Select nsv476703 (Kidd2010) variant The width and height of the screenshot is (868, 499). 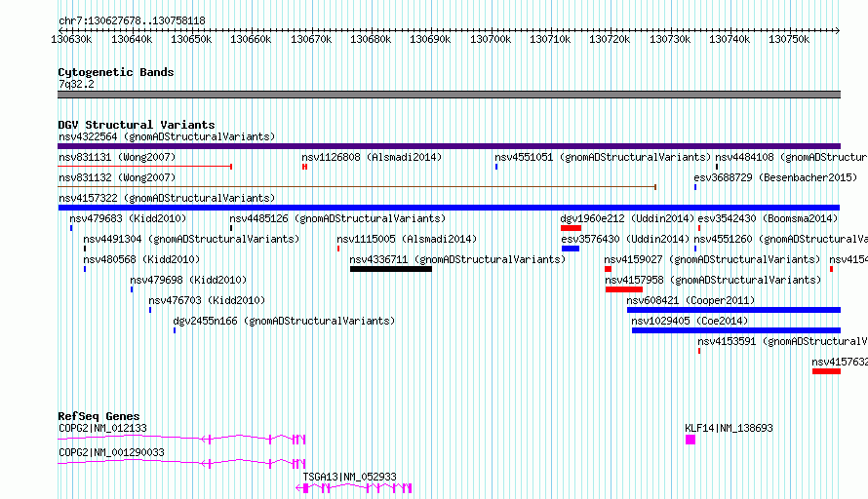pyautogui.click(x=207, y=300)
